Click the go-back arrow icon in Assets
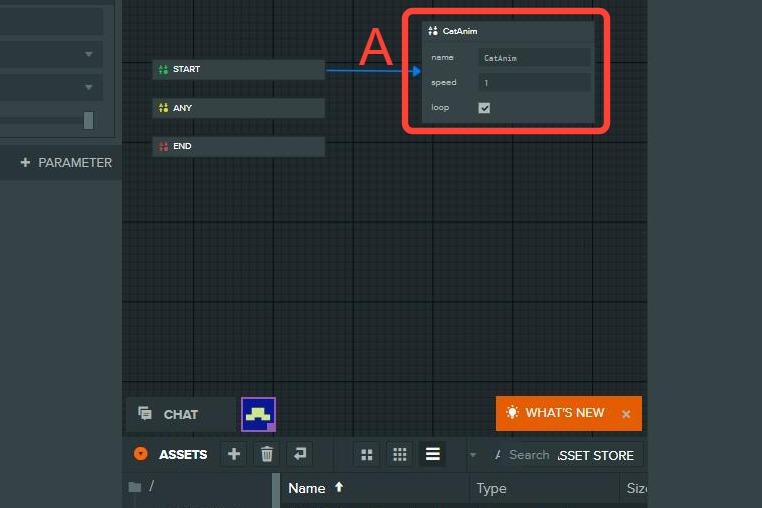Image resolution: width=762 pixels, height=508 pixels. coord(300,454)
